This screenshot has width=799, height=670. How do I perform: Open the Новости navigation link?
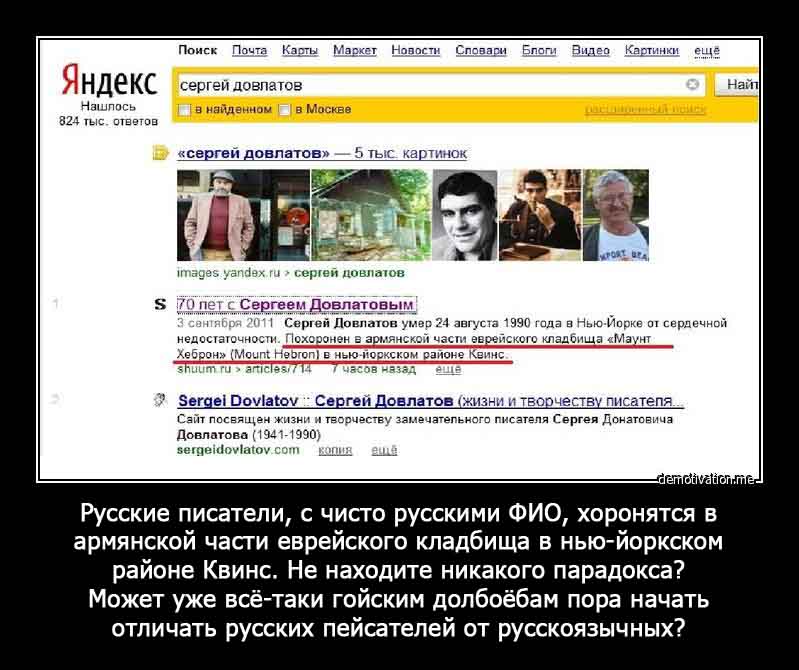pos(415,50)
